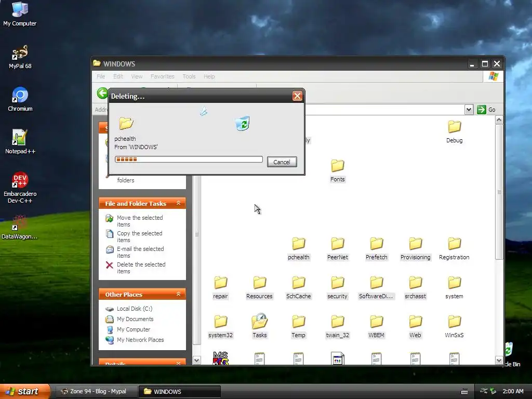Click the WINDOWS taskbar button
This screenshot has height=399, width=532.
click(179, 391)
